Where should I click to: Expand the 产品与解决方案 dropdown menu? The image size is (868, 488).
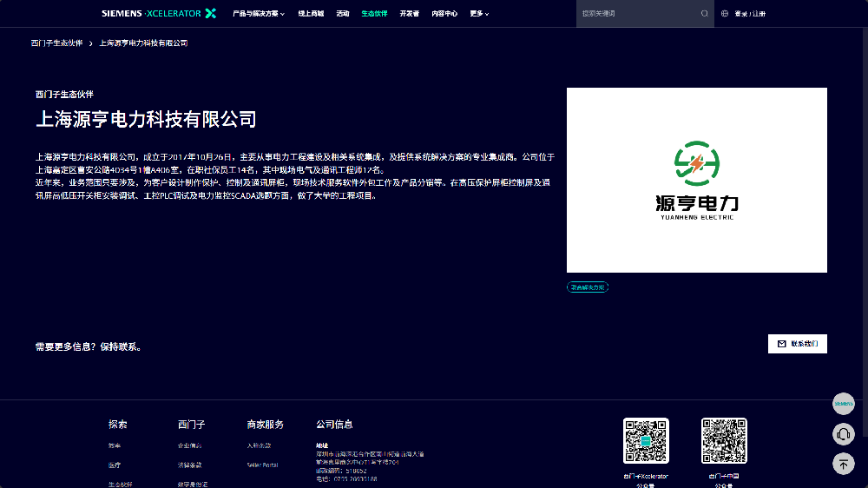(x=259, y=13)
